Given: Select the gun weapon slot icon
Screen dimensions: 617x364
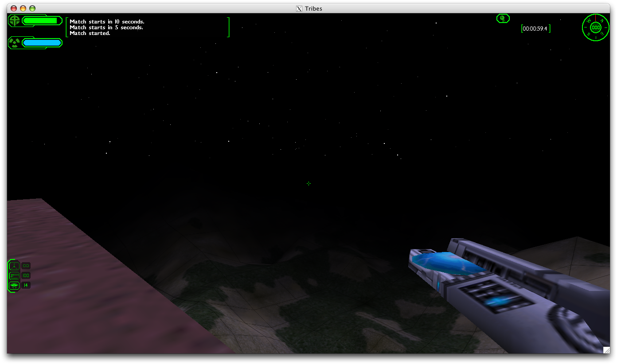Looking at the screenshot, I should pyautogui.click(x=15, y=275).
